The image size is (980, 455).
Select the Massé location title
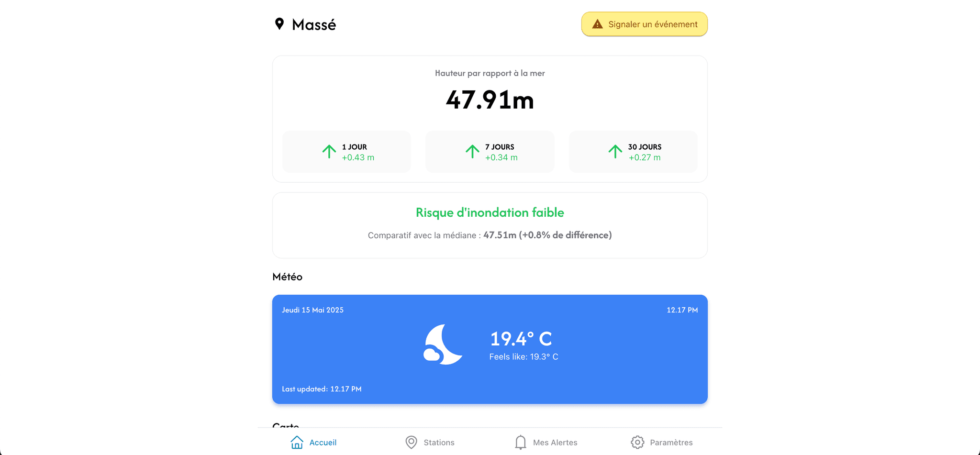[x=314, y=24]
